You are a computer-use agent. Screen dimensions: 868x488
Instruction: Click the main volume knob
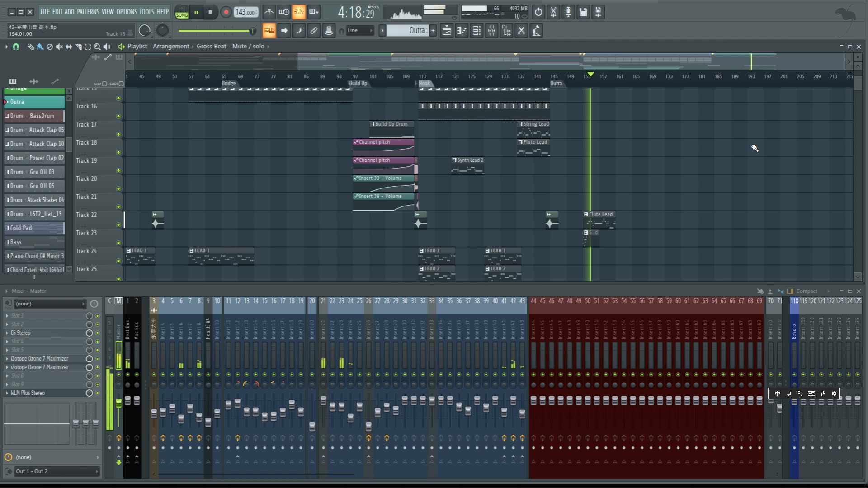pyautogui.click(x=145, y=31)
